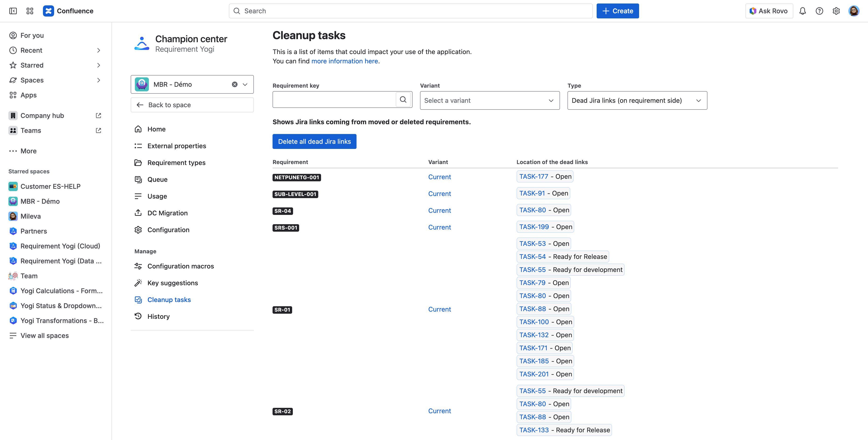The width and height of the screenshot is (868, 440).
Task: Collapse the sidebar with the panel icon
Action: (x=13, y=11)
